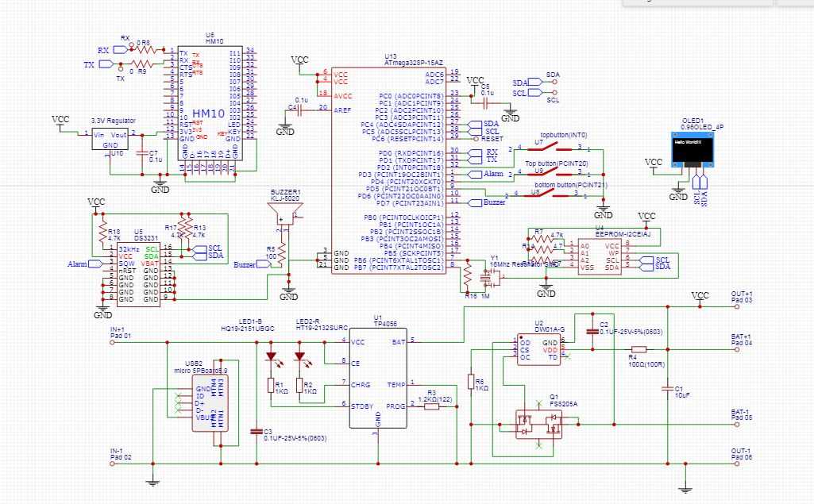Click the U8 bottom button(PCINT21) switch

[545, 194]
